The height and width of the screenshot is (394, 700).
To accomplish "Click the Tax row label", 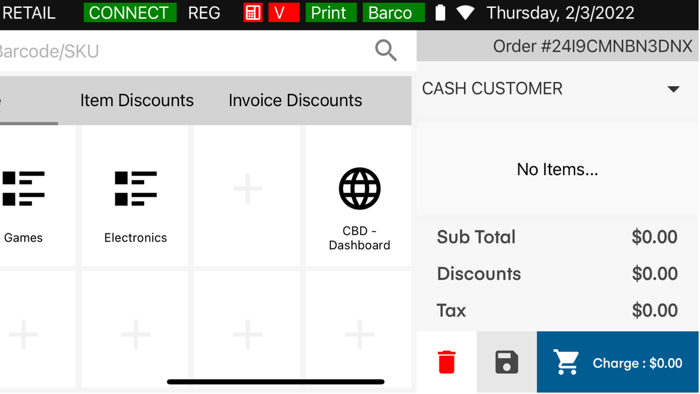I will pyautogui.click(x=451, y=311).
